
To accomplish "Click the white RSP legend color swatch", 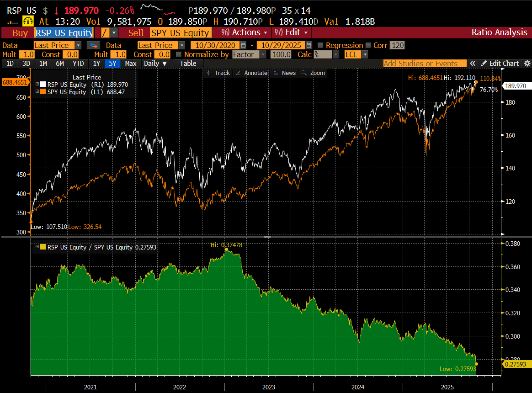I will [x=43, y=84].
